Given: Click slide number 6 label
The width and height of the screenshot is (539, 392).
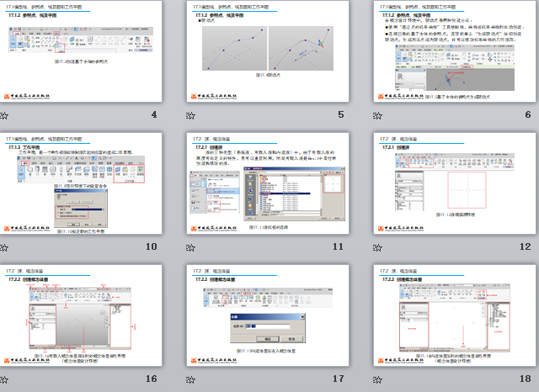Looking at the screenshot, I should (x=528, y=114).
